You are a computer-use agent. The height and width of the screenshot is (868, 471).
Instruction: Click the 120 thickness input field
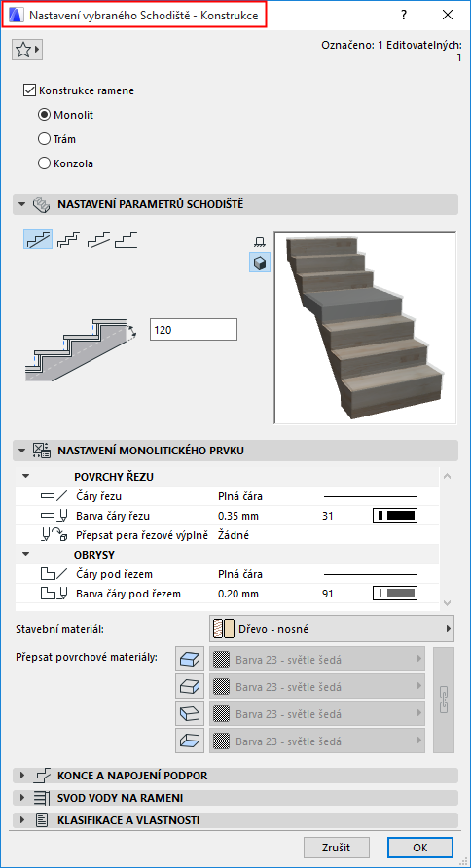point(193,330)
